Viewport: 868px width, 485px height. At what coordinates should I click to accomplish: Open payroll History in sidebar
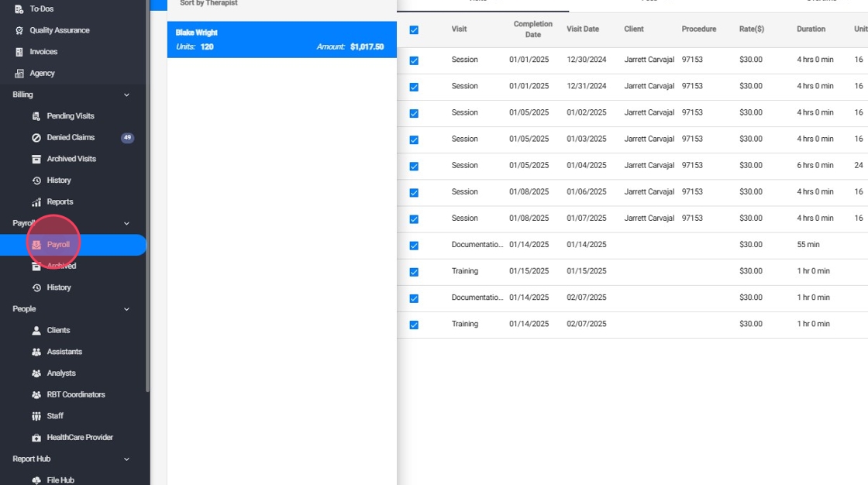(58, 287)
